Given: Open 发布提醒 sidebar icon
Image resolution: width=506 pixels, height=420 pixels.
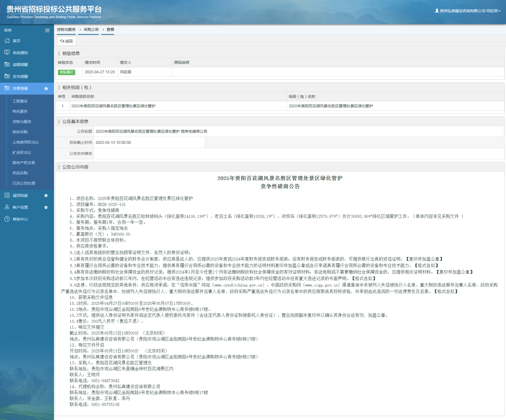Looking at the screenshot, I should click(7, 76).
